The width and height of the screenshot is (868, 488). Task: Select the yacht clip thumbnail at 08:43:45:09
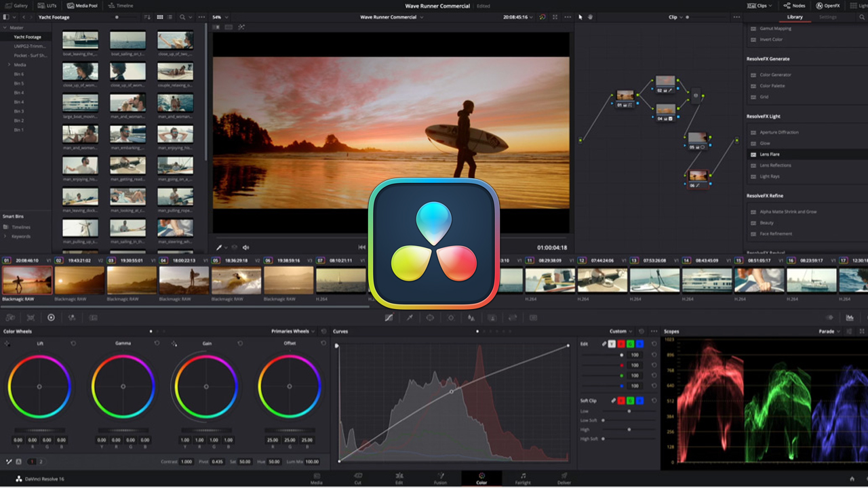click(x=707, y=280)
